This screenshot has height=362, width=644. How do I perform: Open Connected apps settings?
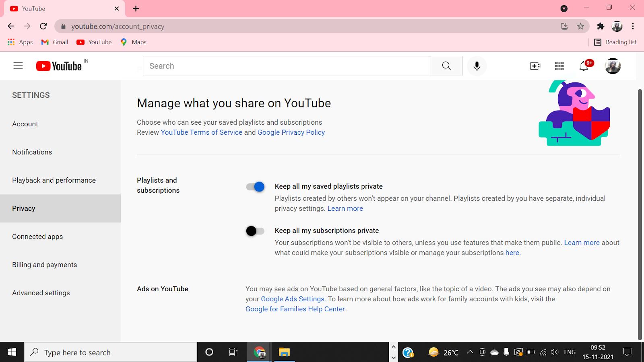tap(60, 237)
